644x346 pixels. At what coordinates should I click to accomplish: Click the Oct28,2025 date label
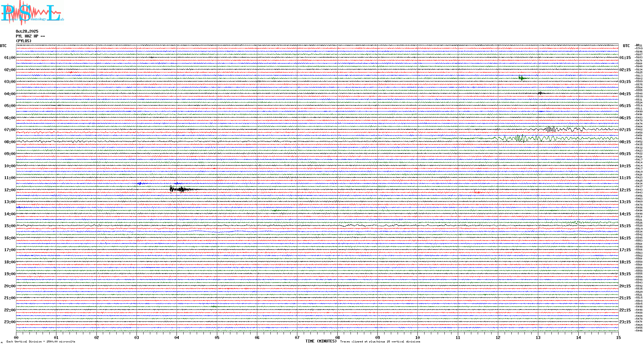pyautogui.click(x=27, y=31)
